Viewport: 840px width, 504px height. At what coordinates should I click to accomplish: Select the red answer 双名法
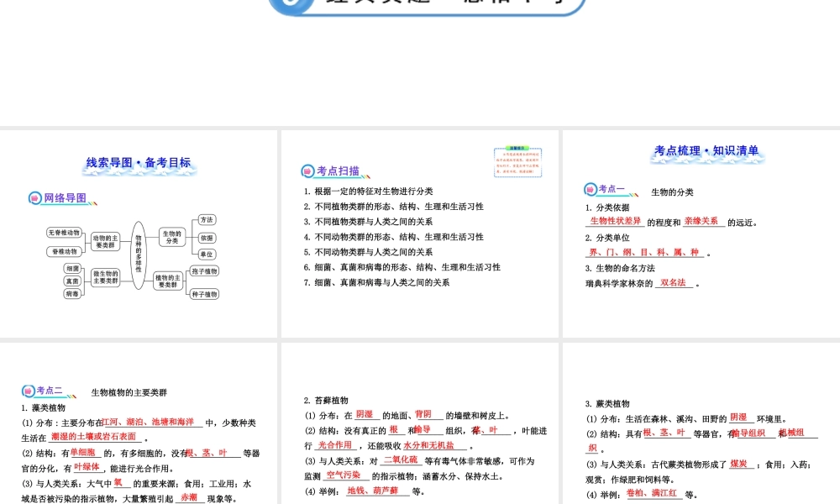673,283
